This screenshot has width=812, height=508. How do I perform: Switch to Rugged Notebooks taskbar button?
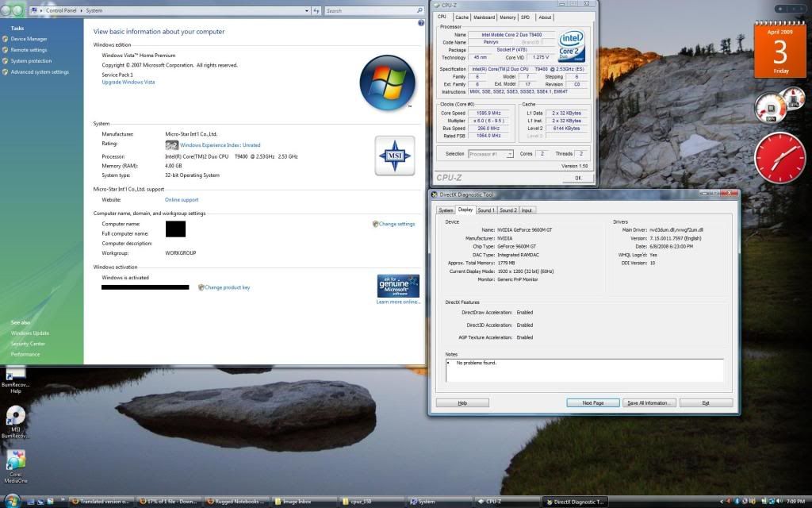point(235,502)
